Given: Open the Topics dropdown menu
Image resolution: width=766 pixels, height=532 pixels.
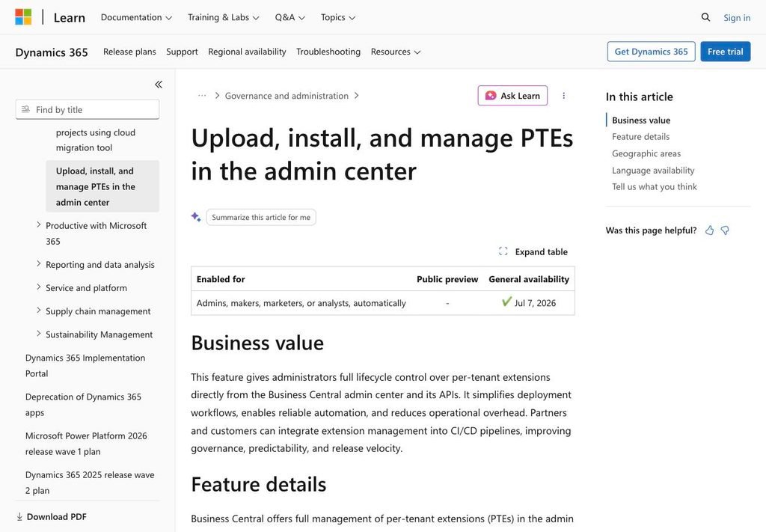Looking at the screenshot, I should (x=338, y=17).
